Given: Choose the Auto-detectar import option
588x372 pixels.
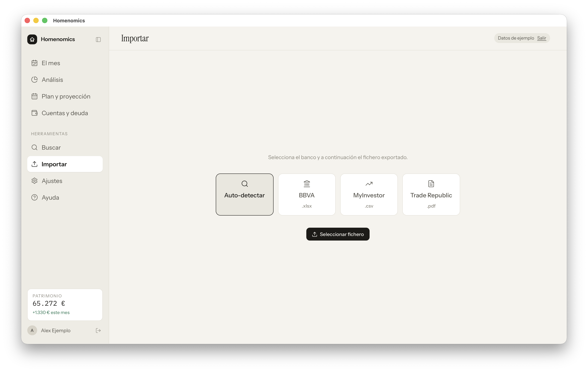Looking at the screenshot, I should coord(244,195).
